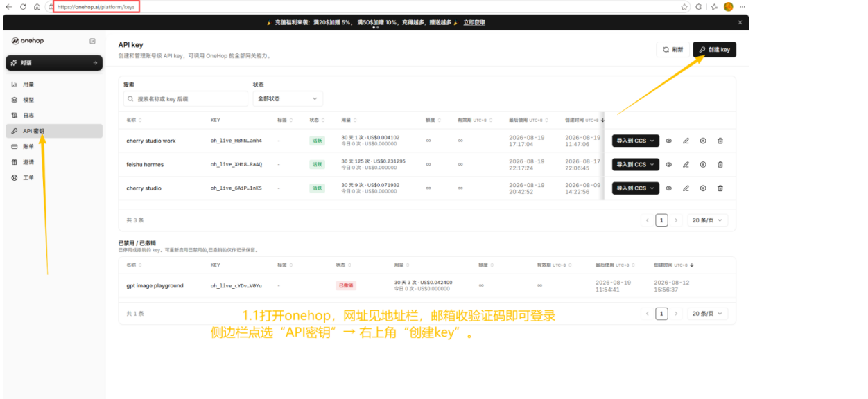
Task: Delete the oh_live_6AiP key row
Action: click(x=720, y=188)
